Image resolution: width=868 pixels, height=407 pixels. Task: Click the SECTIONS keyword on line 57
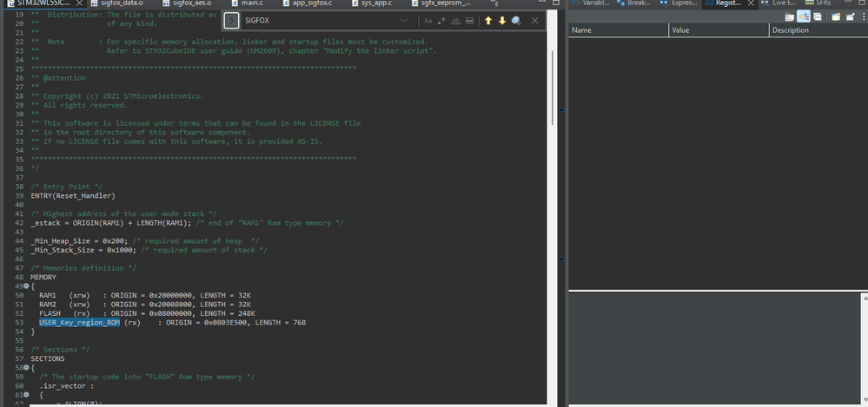point(48,359)
